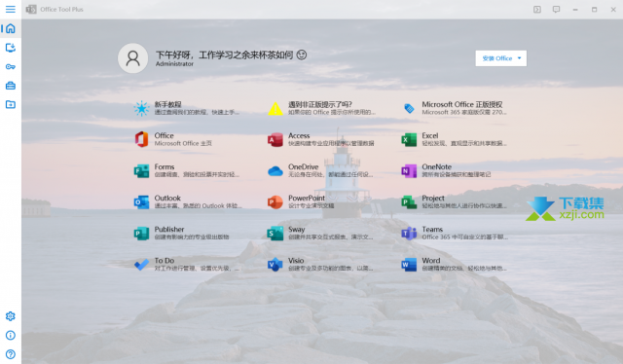Click the OneDrive title text
Image resolution: width=623 pixels, height=364 pixels.
pos(303,166)
